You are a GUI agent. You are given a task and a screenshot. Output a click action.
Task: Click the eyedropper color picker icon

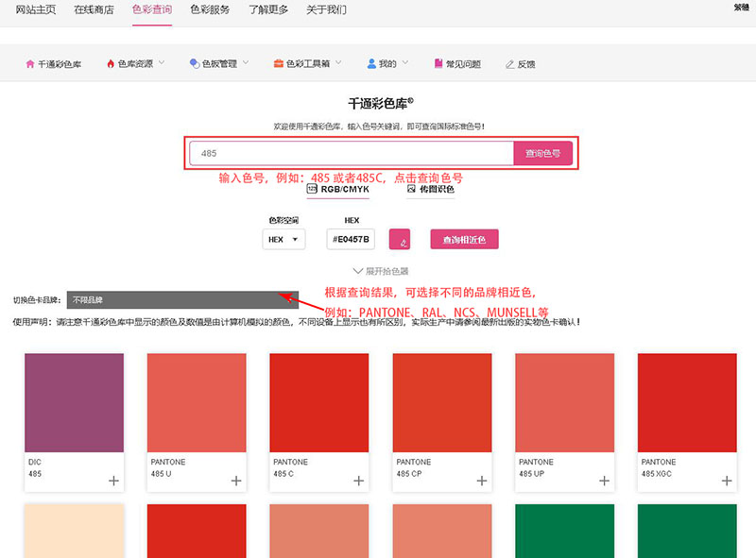(x=400, y=240)
